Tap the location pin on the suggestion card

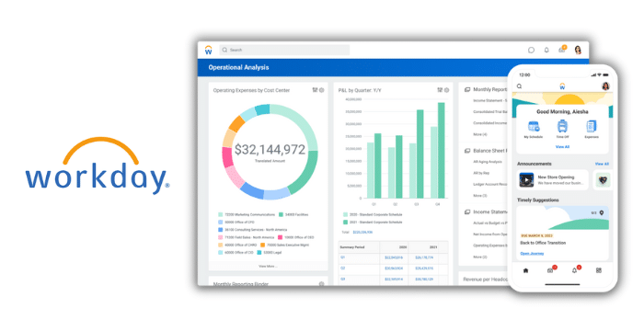tap(602, 212)
